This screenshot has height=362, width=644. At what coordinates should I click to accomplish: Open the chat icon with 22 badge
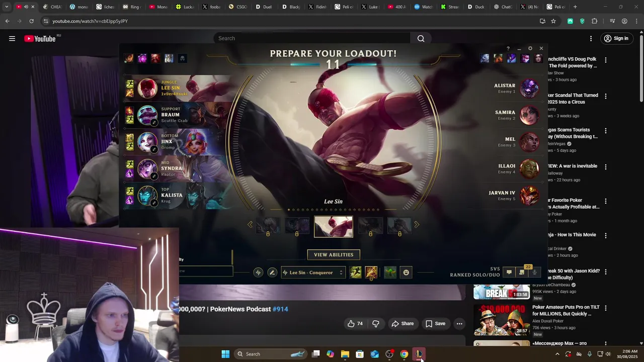click(x=522, y=272)
